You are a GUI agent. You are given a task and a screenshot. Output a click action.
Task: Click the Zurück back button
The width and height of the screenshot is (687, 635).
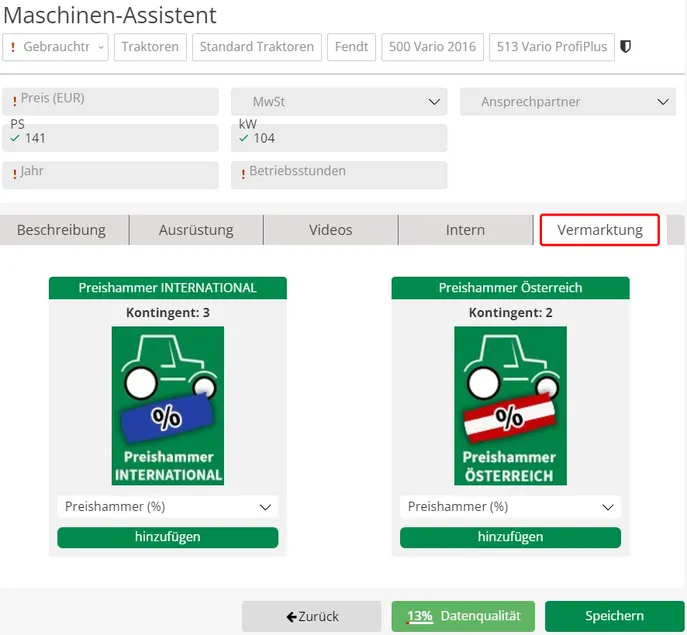pyautogui.click(x=312, y=616)
